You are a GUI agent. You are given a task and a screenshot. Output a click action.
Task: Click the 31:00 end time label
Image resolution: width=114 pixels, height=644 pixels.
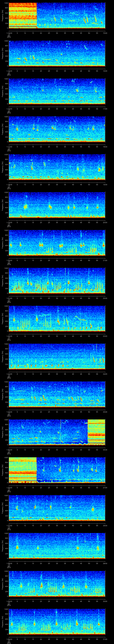[105, 639]
